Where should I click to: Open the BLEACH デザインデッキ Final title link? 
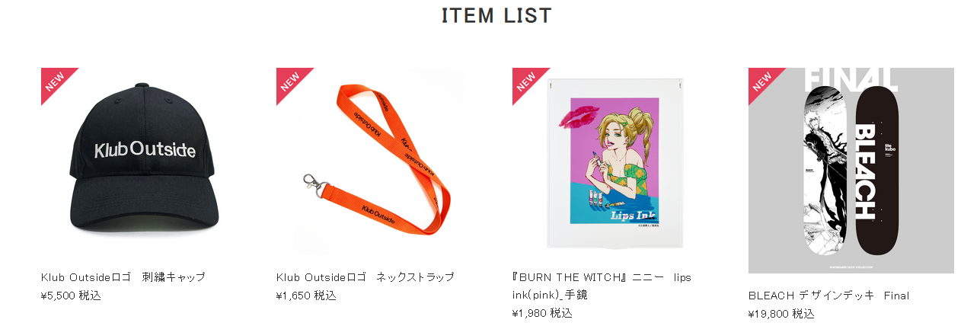point(829,296)
